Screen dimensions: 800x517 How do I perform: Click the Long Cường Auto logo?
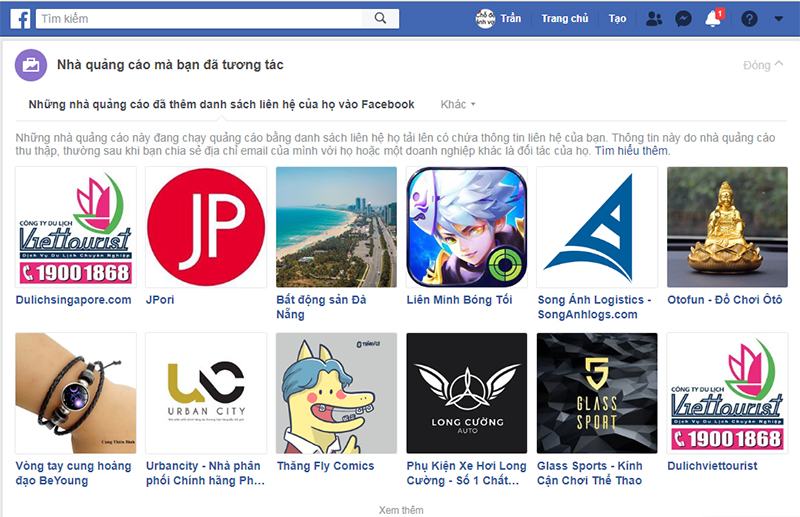point(467,393)
